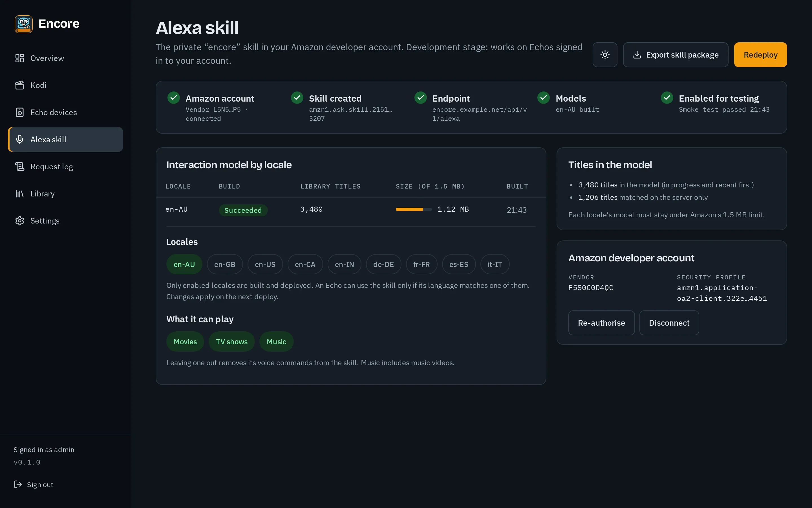
Task: Click the Redeploy button
Action: tap(760, 55)
